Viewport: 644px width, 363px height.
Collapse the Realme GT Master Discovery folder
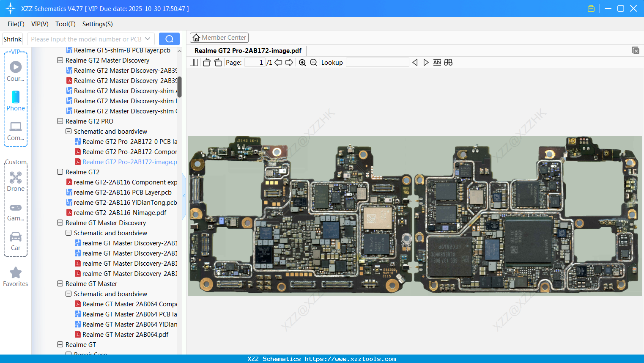click(60, 223)
